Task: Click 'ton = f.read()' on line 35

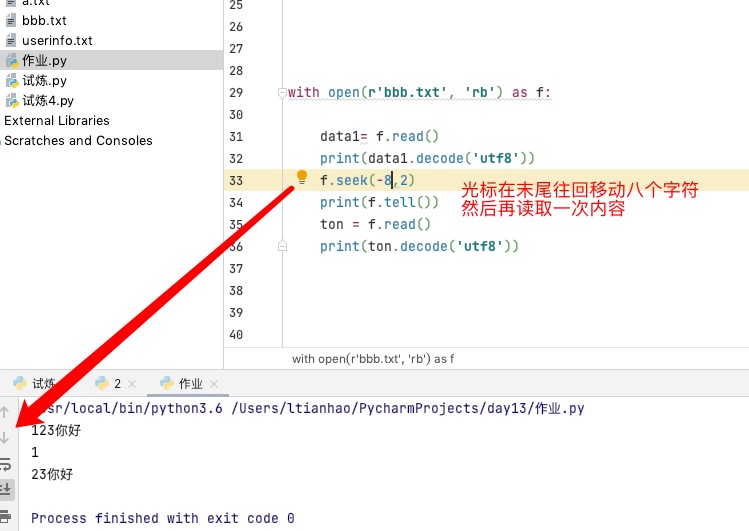Action: (x=375, y=224)
